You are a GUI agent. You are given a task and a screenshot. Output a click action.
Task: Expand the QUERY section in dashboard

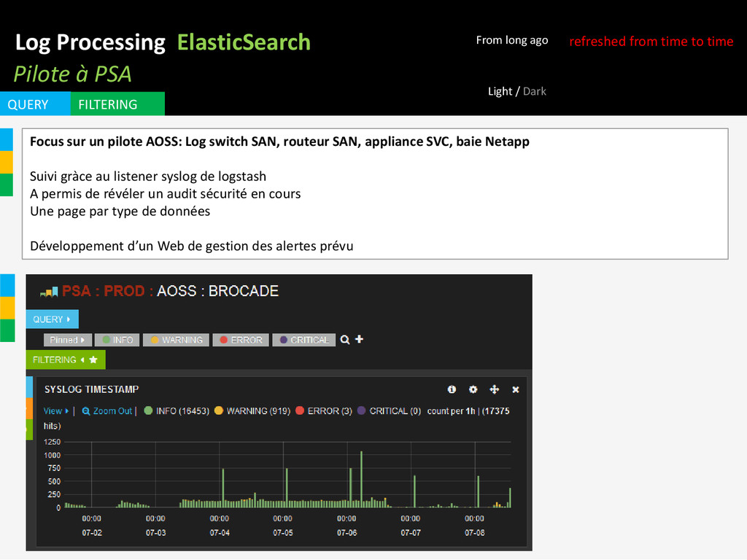click(x=52, y=319)
